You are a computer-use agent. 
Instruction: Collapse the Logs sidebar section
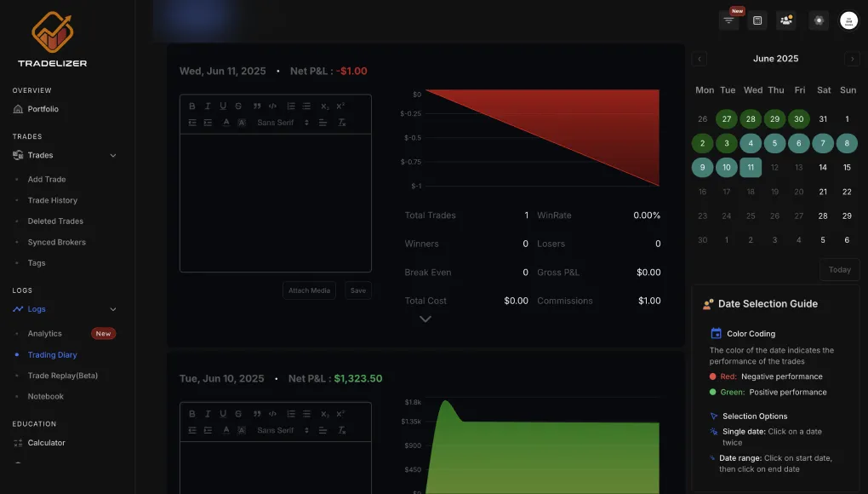113,309
